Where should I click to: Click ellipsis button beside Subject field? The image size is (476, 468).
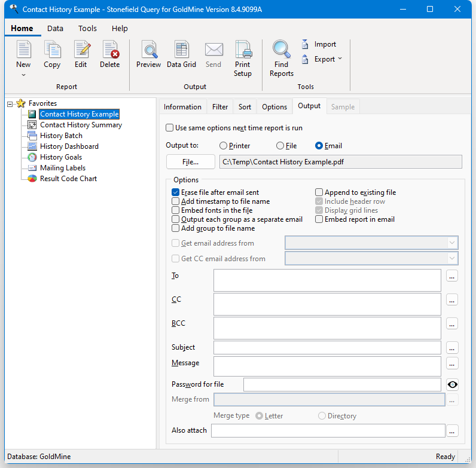click(x=452, y=348)
